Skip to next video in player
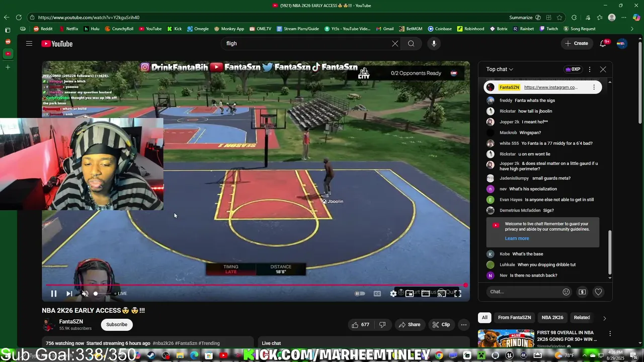This screenshot has height=362, width=644. click(x=69, y=294)
